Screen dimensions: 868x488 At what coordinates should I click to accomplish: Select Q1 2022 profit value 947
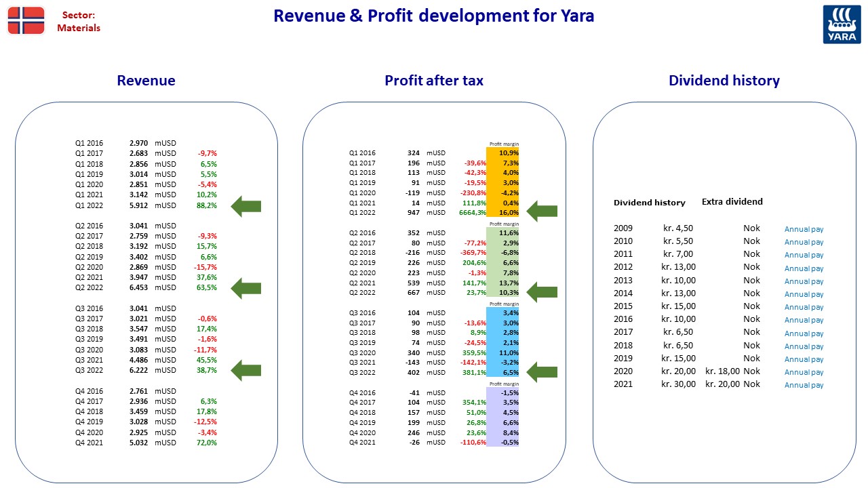click(414, 212)
